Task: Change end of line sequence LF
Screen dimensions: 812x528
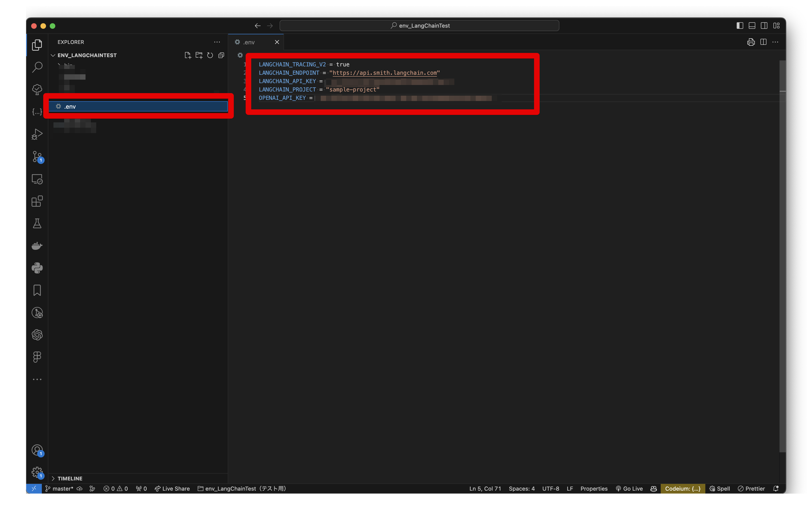Action: [x=569, y=489]
